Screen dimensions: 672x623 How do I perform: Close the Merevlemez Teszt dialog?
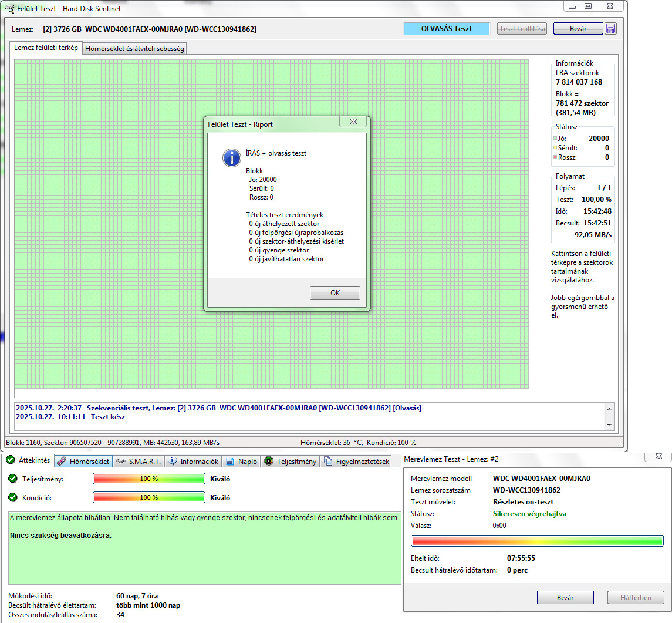point(659,457)
